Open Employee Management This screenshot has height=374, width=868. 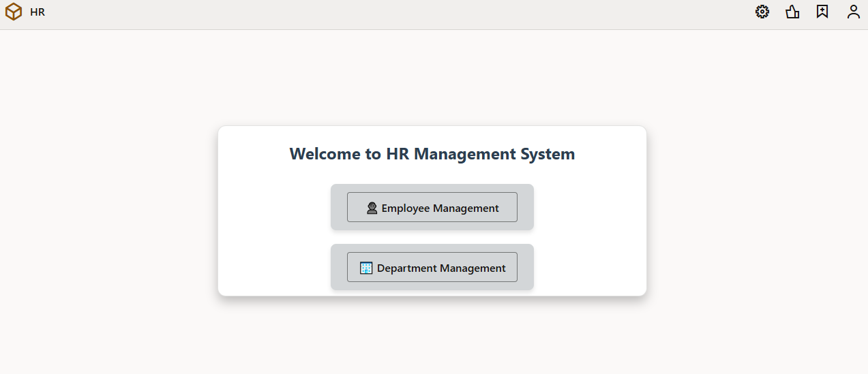tap(432, 207)
